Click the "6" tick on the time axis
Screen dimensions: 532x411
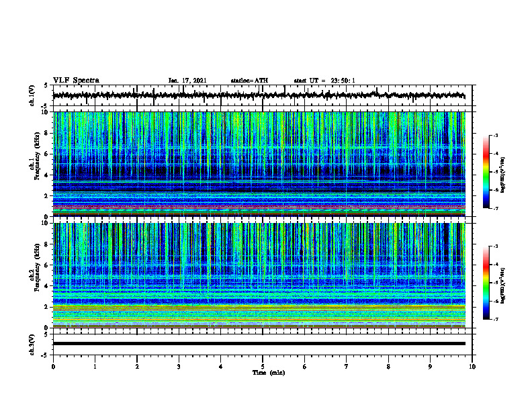click(305, 367)
